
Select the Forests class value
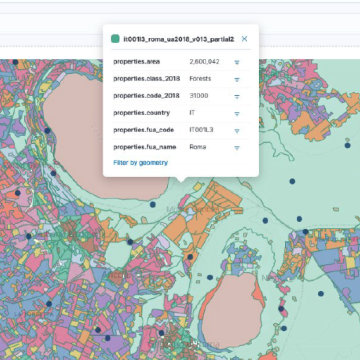click(200, 79)
